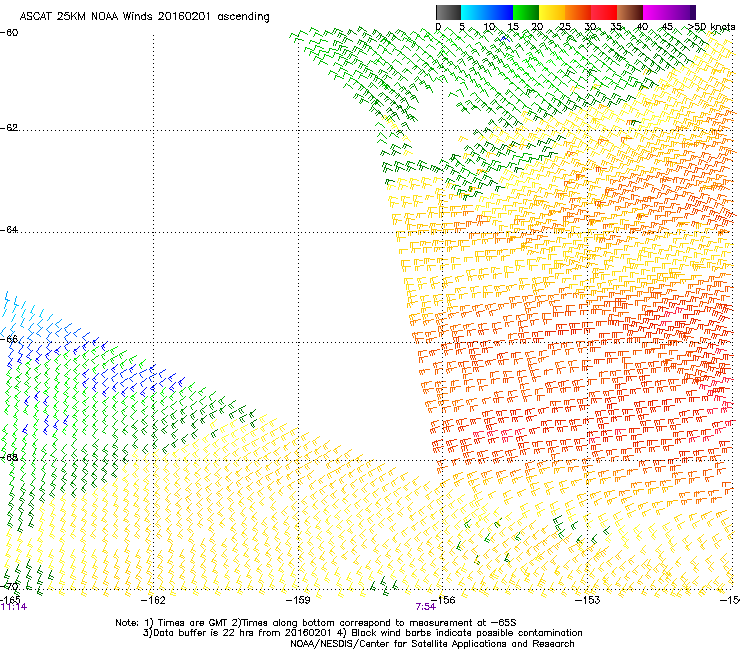Click the 'Data buffer is 22 hrs' note line
The height and width of the screenshot is (650, 740).
(x=362, y=633)
